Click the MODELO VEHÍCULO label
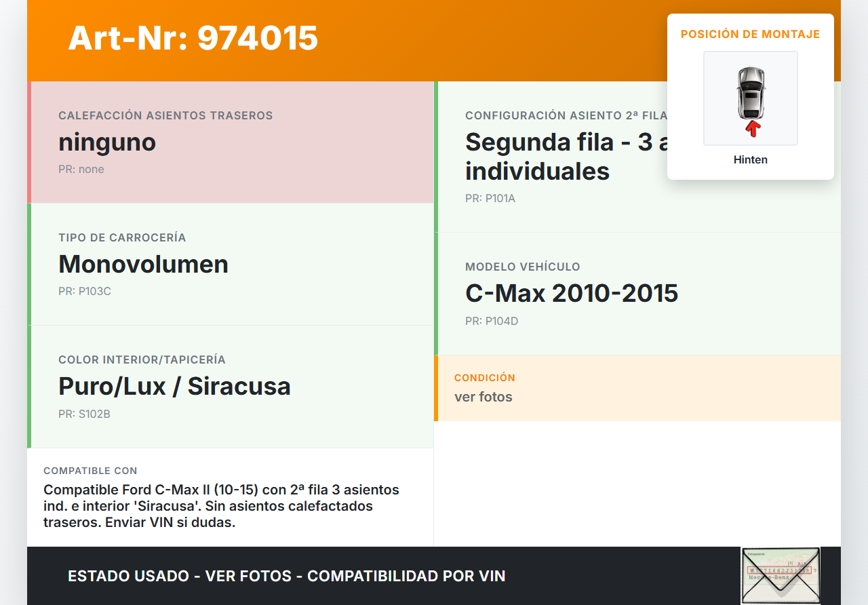 (x=523, y=267)
